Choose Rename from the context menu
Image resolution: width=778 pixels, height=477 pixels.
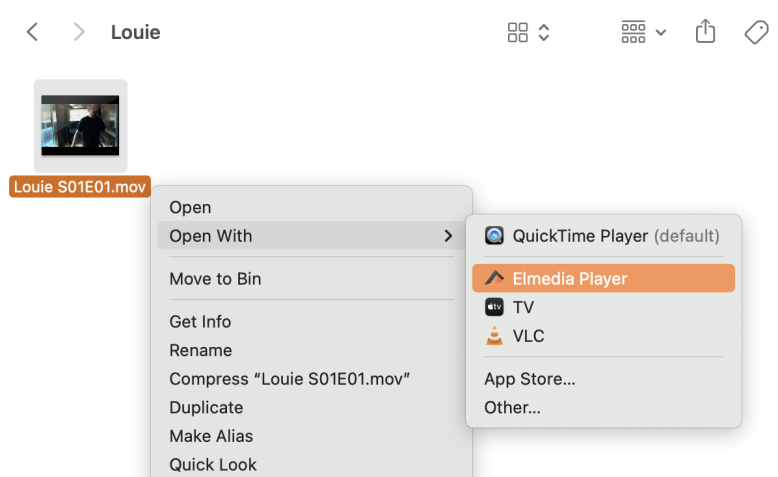coord(200,350)
